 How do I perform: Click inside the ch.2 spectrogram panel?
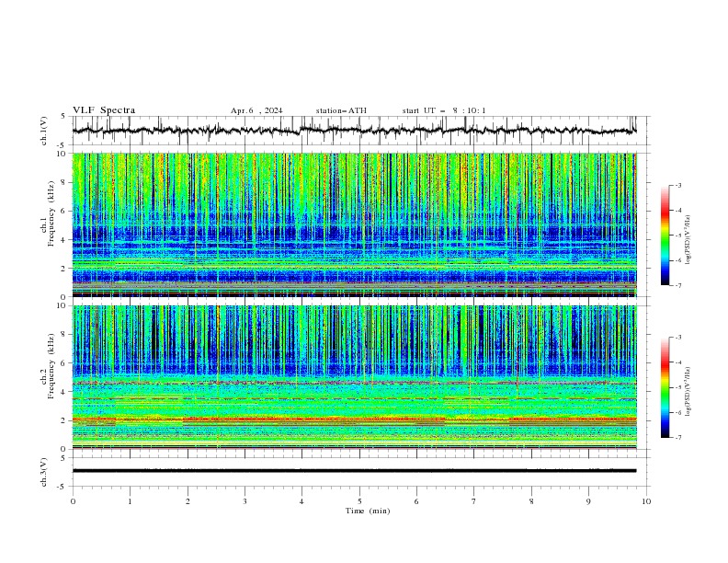tap(354, 377)
